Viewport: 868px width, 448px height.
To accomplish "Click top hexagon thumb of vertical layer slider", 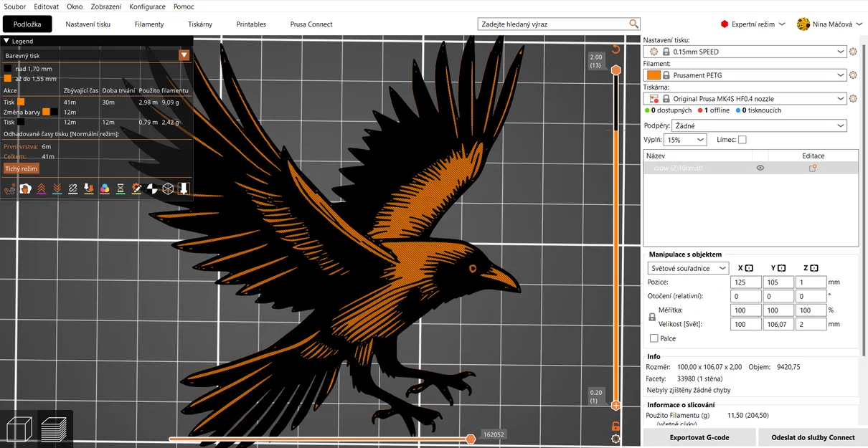I will pyautogui.click(x=615, y=70).
